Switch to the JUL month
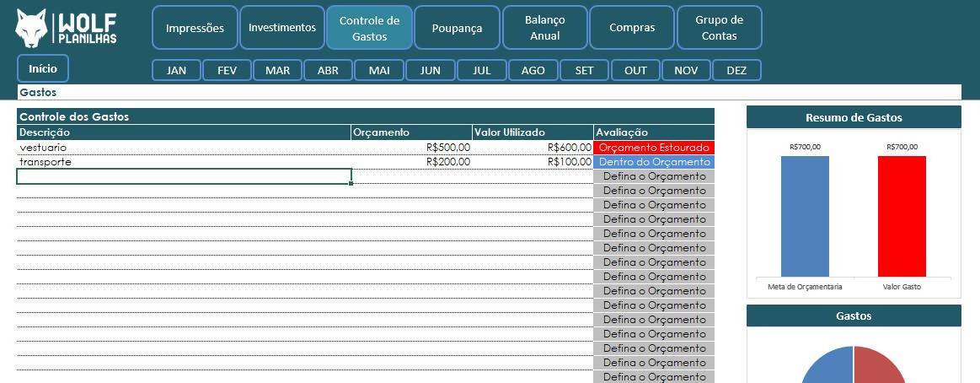 point(481,70)
